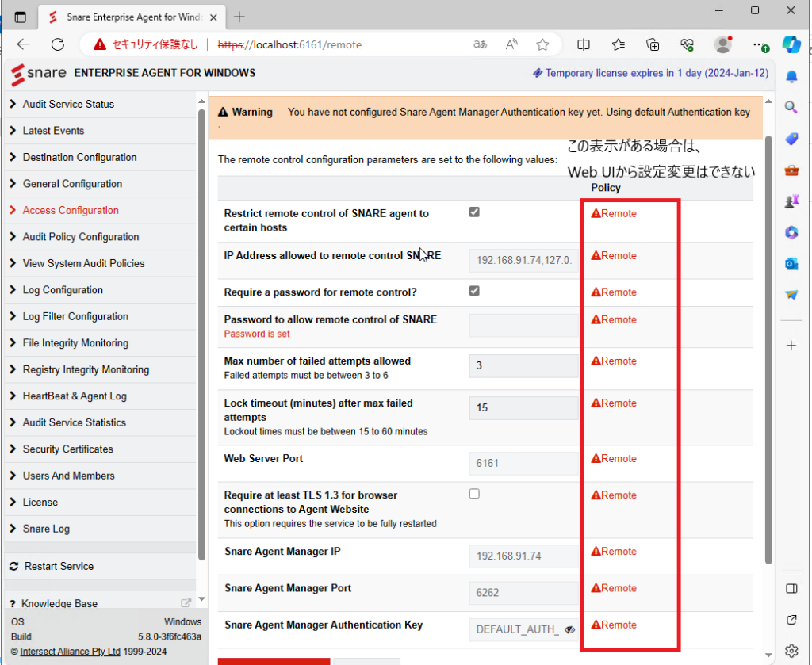Image resolution: width=812 pixels, height=665 pixels.
Task: Add a sidebar app with plus icon
Action: point(791,345)
